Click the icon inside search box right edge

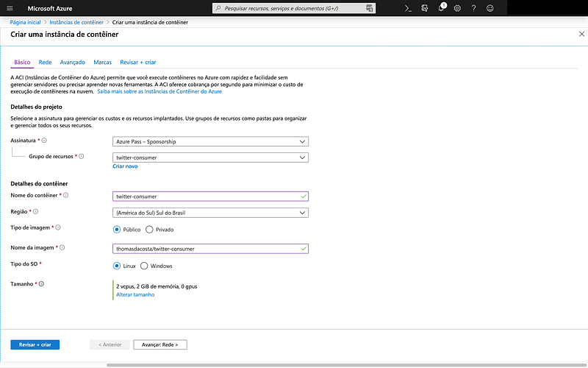[370, 8]
